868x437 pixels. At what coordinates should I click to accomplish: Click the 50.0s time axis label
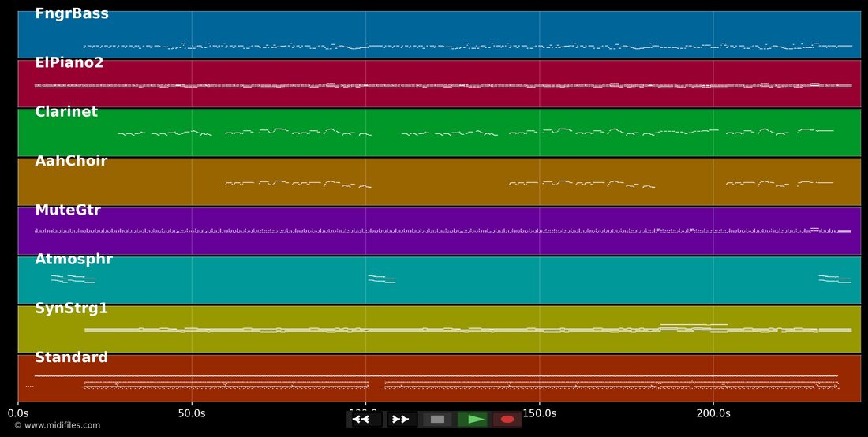[192, 413]
